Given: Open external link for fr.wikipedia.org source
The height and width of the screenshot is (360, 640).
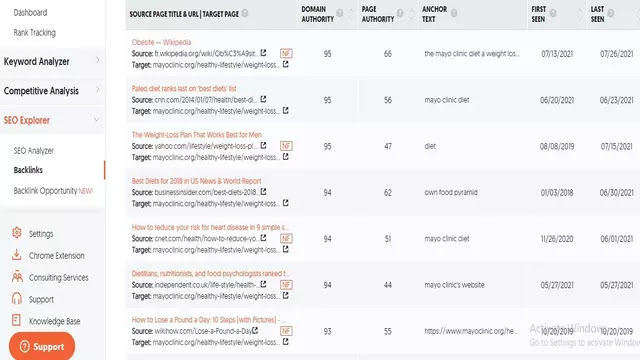Looking at the screenshot, I should point(263,53).
